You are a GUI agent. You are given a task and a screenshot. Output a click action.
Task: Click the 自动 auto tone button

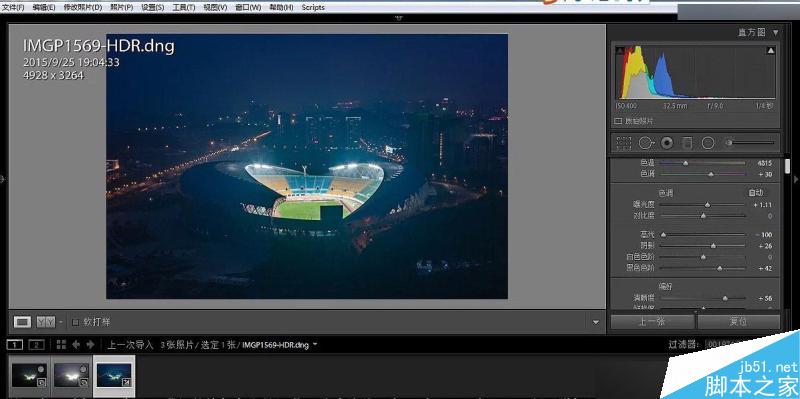tap(756, 193)
